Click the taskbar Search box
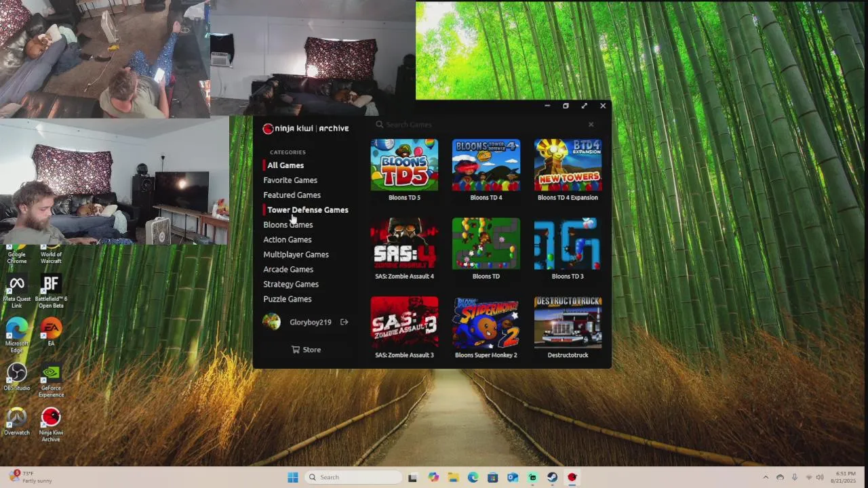 353,477
